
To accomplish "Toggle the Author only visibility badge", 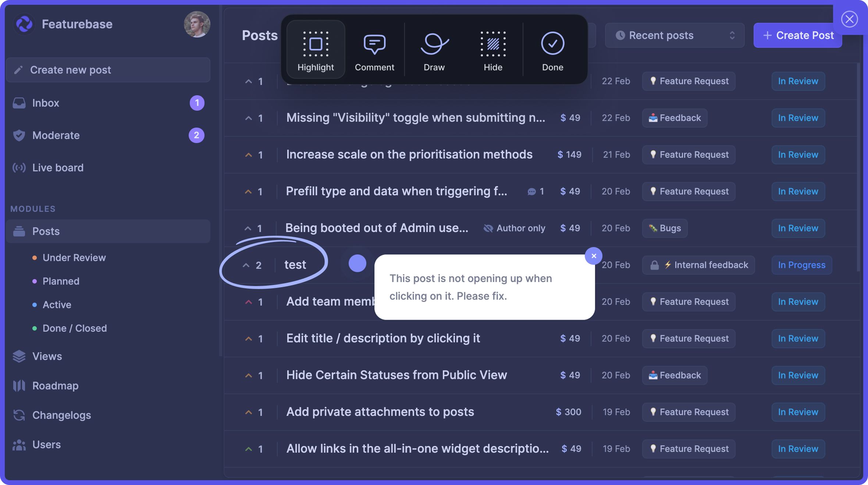I will [x=513, y=228].
